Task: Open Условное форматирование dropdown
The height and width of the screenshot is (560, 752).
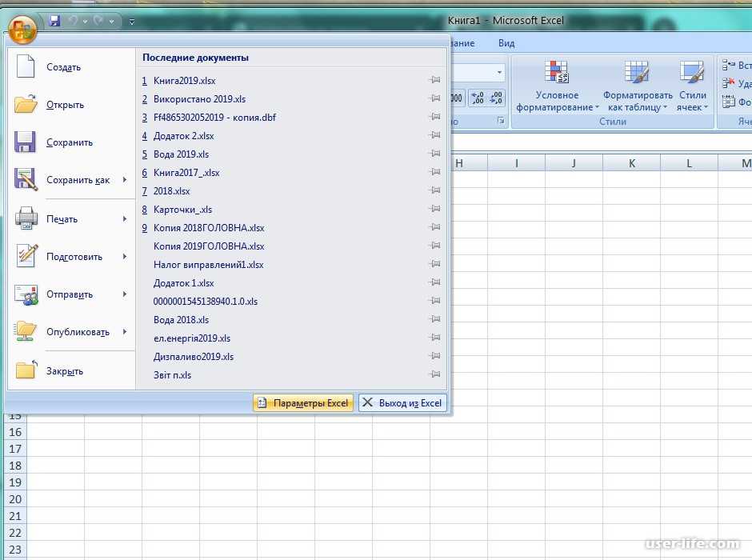Action: click(557, 86)
